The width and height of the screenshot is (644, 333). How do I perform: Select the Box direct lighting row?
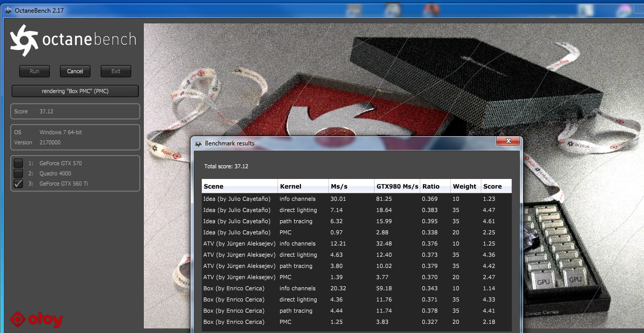pos(356,299)
